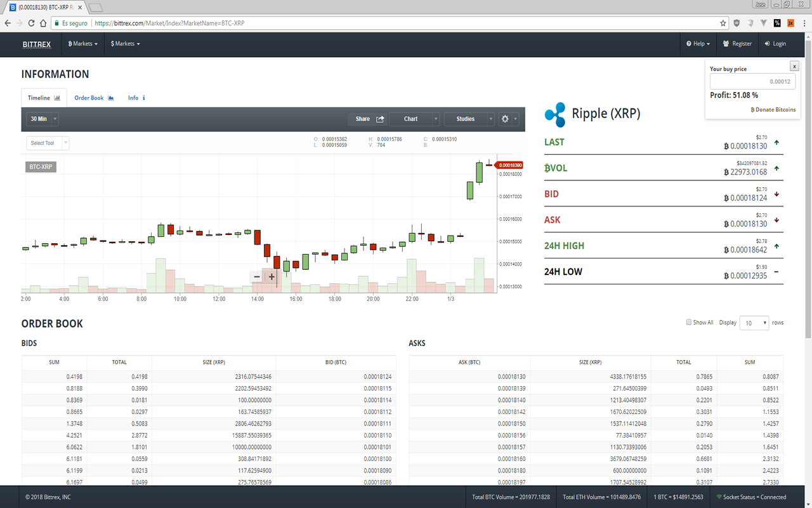Open the Select Tool dropdown

tap(48, 143)
